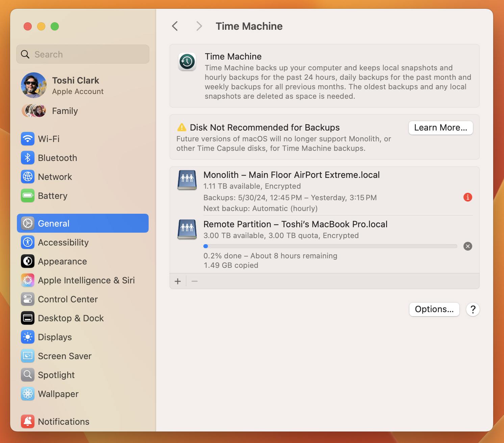Select Appearance in the sidebar
504x443 pixels.
tap(83, 261)
